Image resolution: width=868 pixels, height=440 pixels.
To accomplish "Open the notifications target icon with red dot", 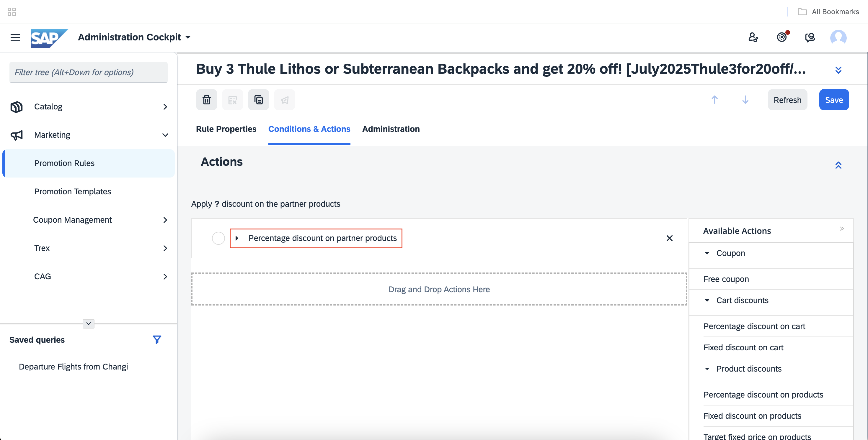I will (x=782, y=37).
